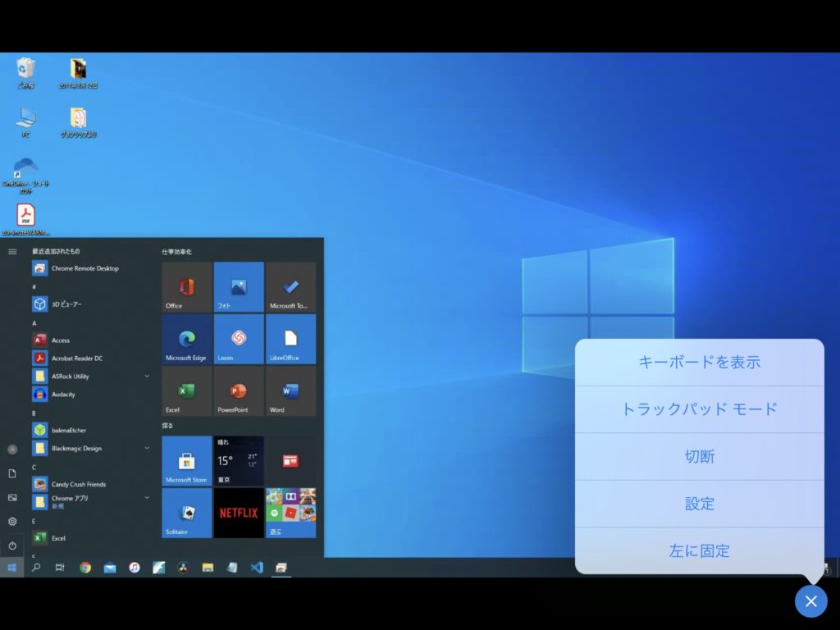
Task: Open the PowerPoint tile
Action: click(239, 390)
